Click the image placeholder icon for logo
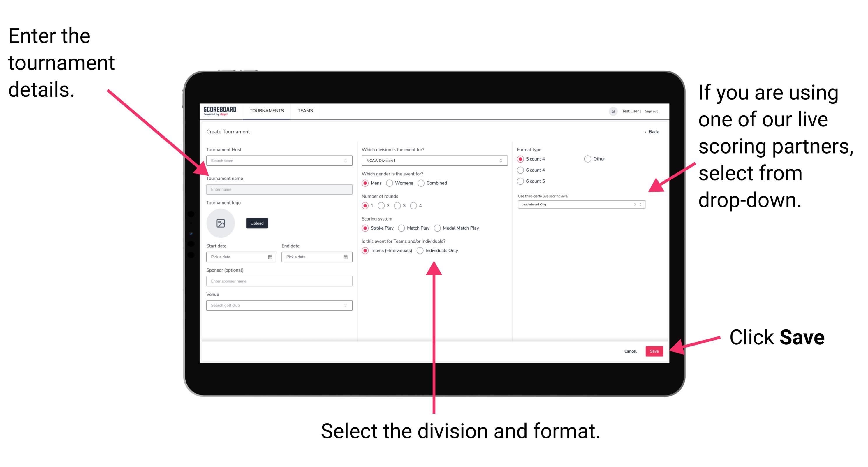The height and width of the screenshot is (467, 868). pos(220,223)
